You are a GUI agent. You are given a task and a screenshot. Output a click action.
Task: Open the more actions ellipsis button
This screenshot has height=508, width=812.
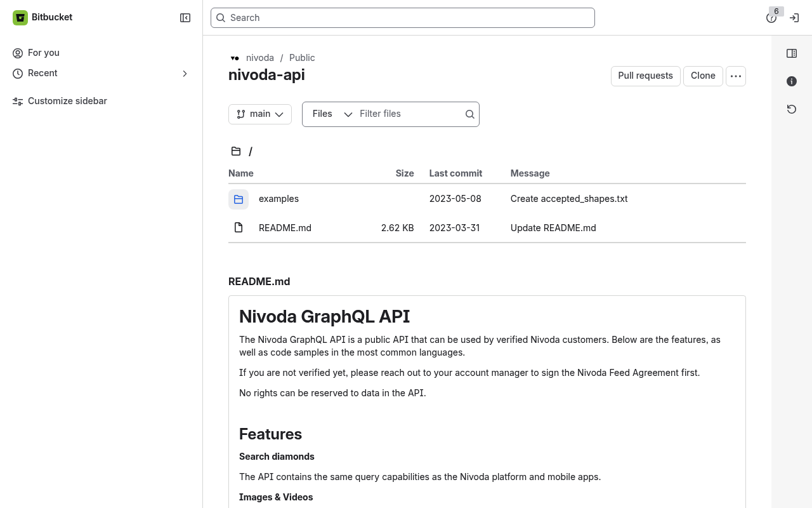pyautogui.click(x=736, y=76)
